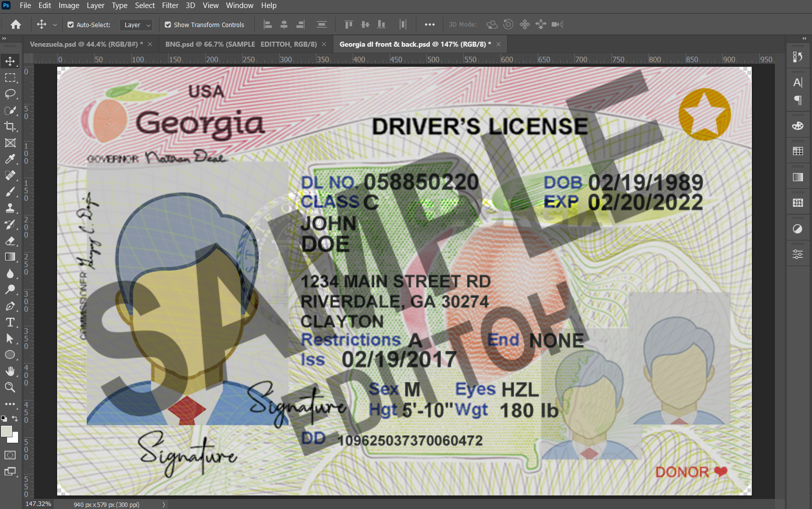Open the Swatches panel grid icon
This screenshot has width=812, height=509.
(x=797, y=151)
